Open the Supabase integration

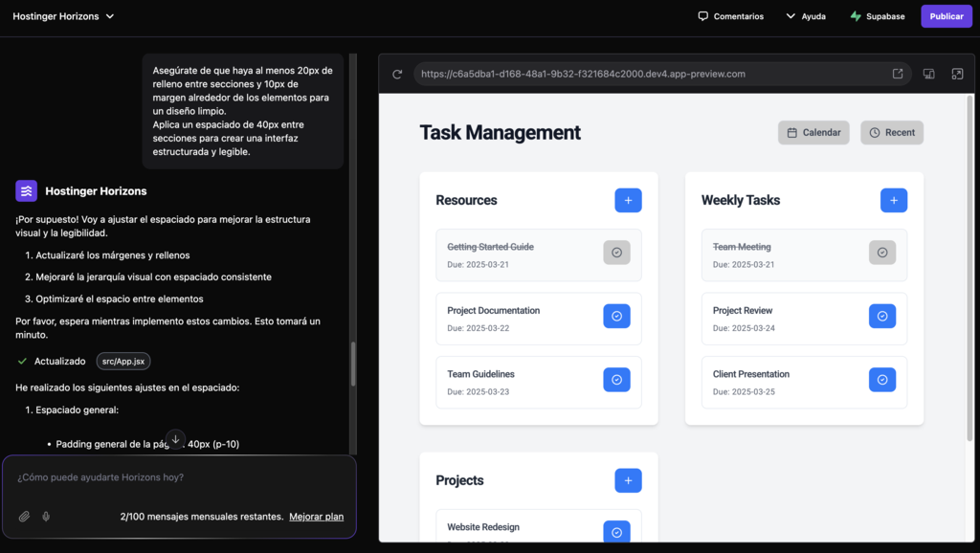click(x=877, y=16)
